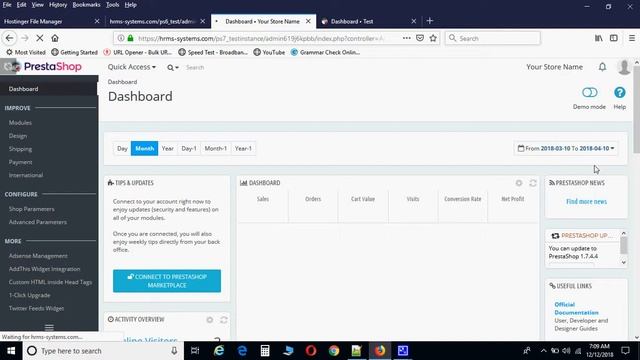
Task: Show sidebars icon in toolbar
Action: [613, 38]
